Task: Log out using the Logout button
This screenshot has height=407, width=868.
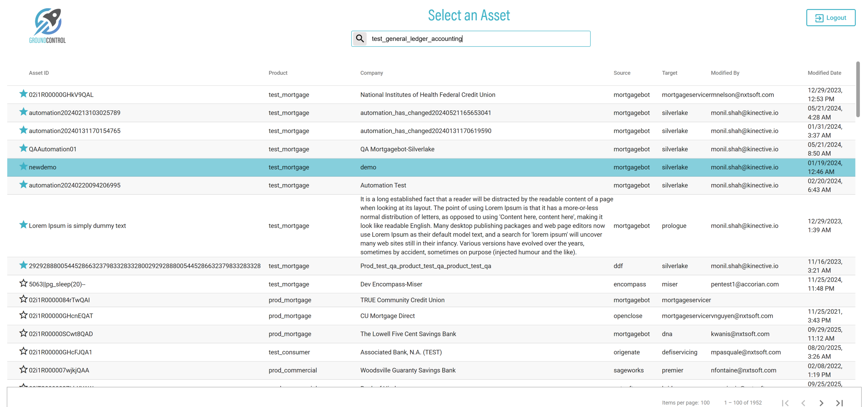Action: point(830,18)
